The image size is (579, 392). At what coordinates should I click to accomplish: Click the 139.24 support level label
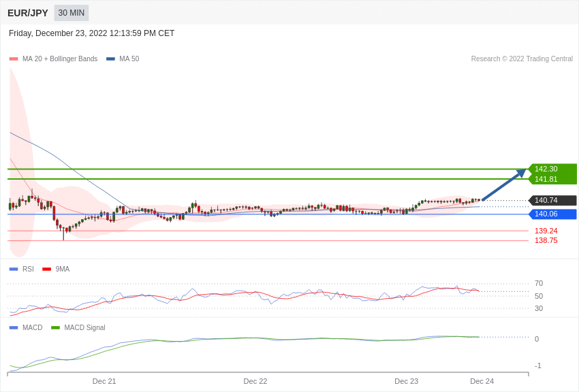(546, 231)
